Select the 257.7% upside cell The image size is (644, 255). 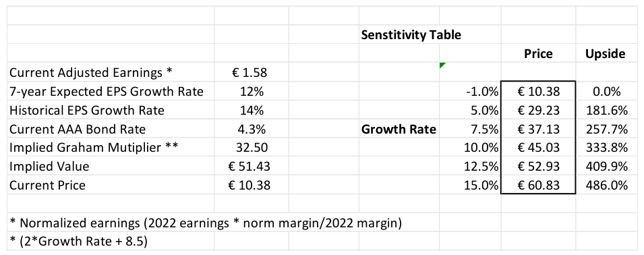click(606, 129)
